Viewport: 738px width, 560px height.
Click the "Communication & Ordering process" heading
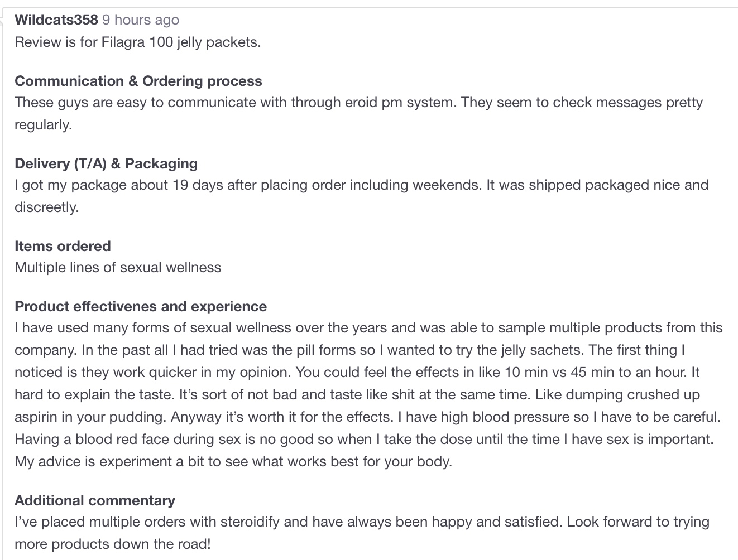(x=138, y=81)
